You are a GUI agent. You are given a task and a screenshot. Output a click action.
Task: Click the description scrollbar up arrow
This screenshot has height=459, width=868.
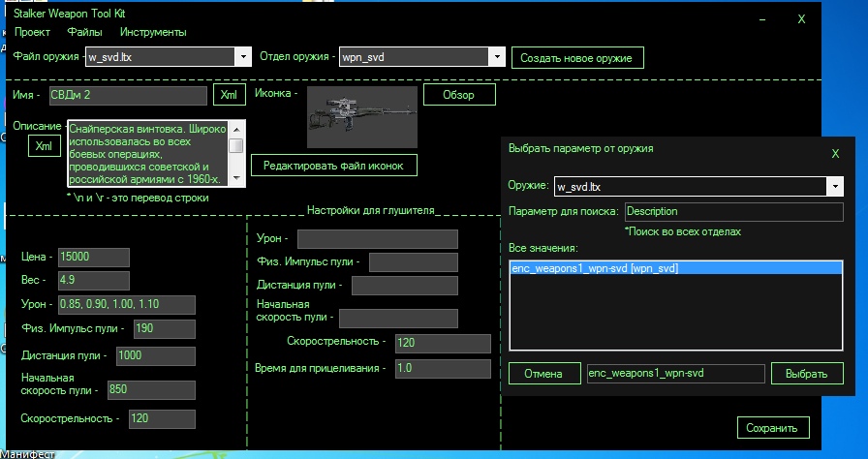pyautogui.click(x=236, y=130)
